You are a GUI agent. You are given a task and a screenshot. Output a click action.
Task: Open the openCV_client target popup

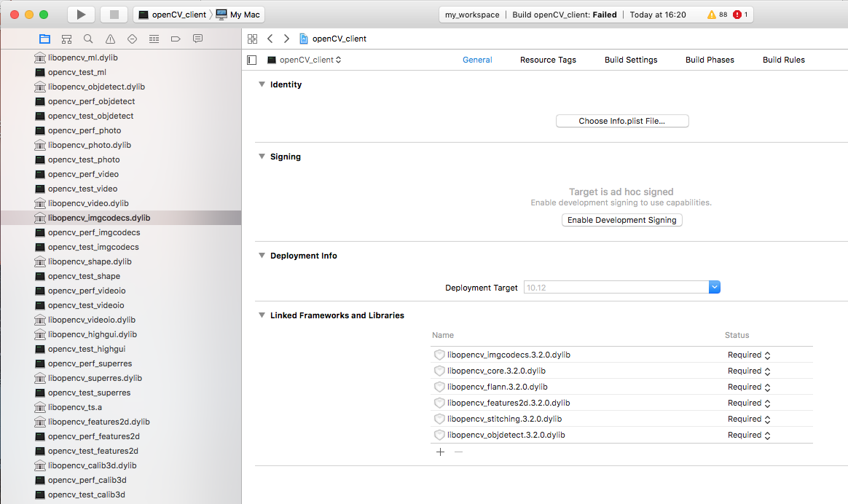[x=305, y=60]
